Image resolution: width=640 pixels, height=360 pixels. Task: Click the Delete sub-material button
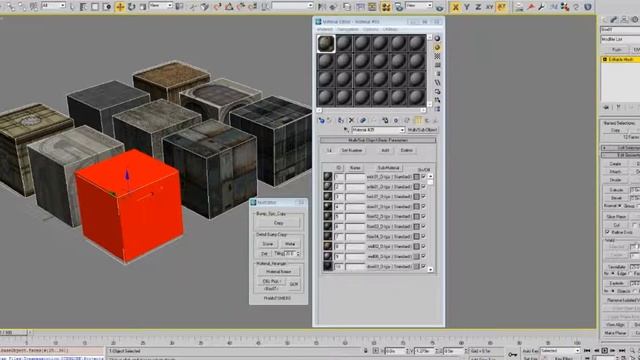(x=407, y=150)
